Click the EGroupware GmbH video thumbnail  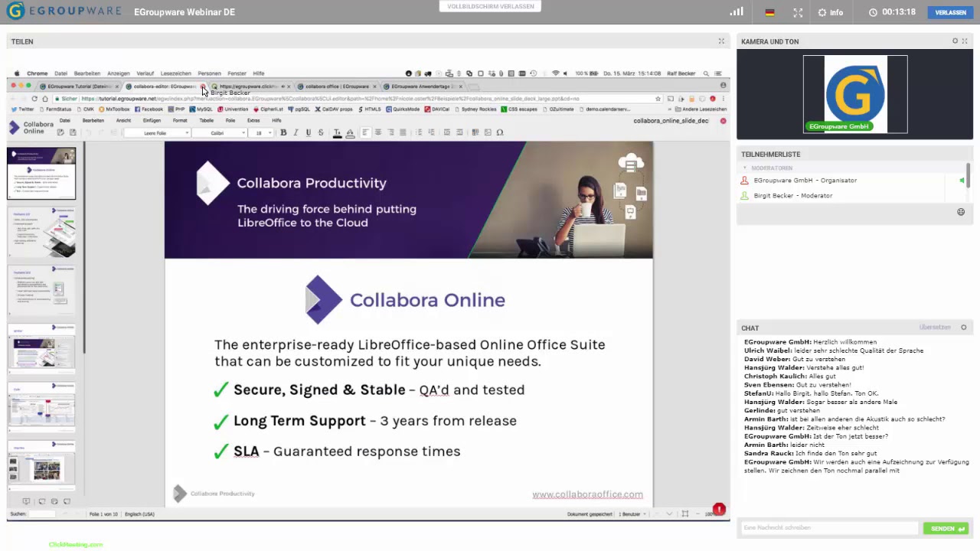[x=855, y=93]
